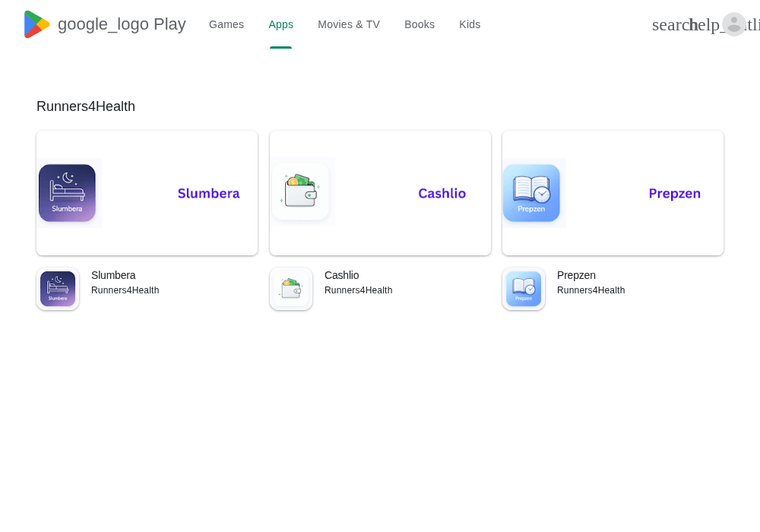This screenshot has height=532, width=760.
Task: Click the large Prepzen book icon
Action: pyautogui.click(x=531, y=193)
